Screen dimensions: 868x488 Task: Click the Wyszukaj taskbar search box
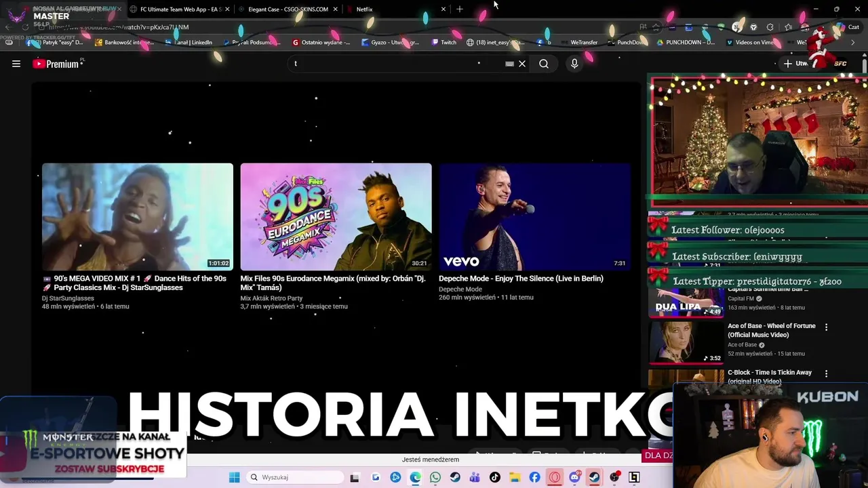point(294,478)
